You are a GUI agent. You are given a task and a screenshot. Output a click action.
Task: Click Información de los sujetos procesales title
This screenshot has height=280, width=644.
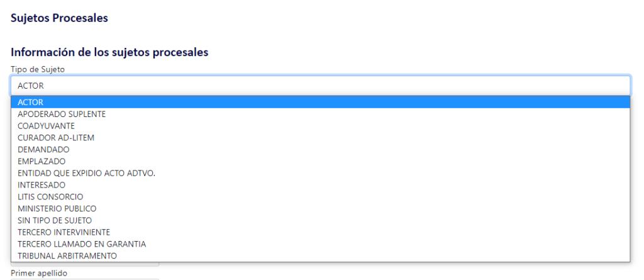pos(109,52)
